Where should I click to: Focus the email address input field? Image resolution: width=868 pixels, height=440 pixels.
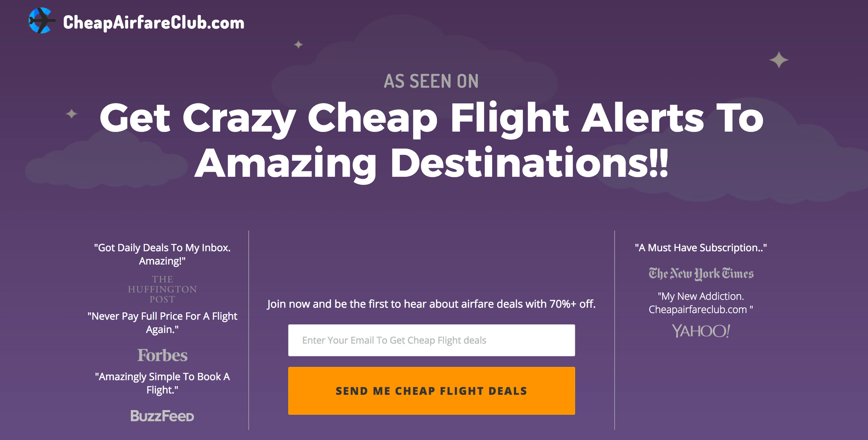(x=431, y=341)
